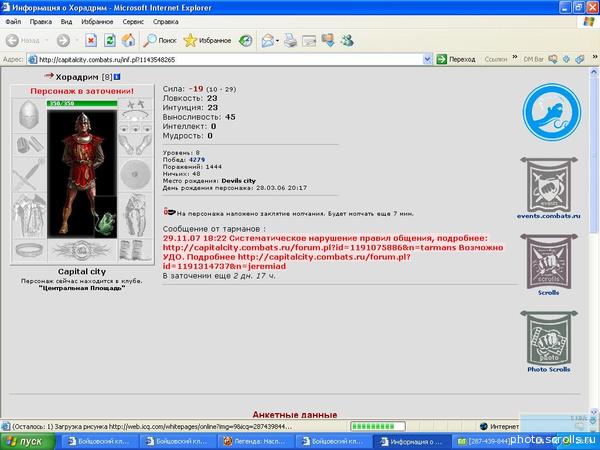Click the Back navigation arrow
The height and width of the screenshot is (450, 600).
pyautogui.click(x=12, y=40)
